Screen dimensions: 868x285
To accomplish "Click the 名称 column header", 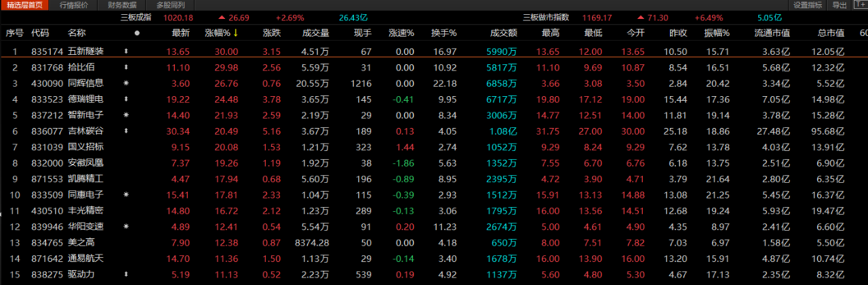I will (77, 32).
